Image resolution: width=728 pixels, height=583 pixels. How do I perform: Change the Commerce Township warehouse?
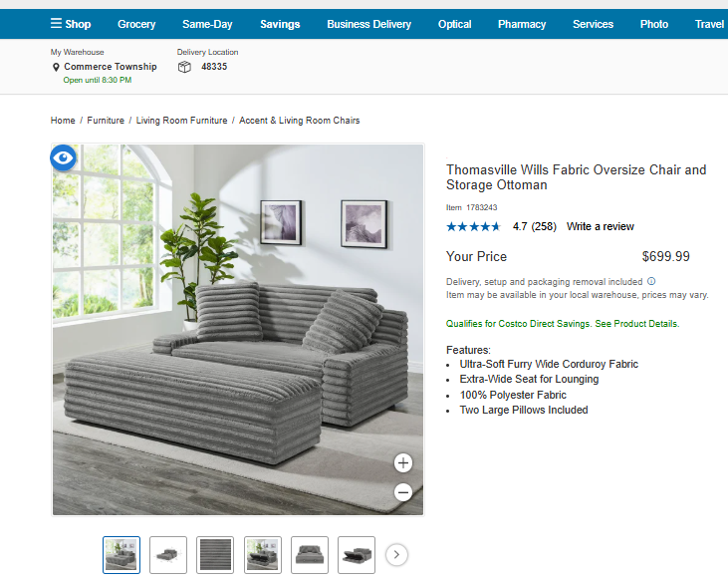click(111, 67)
